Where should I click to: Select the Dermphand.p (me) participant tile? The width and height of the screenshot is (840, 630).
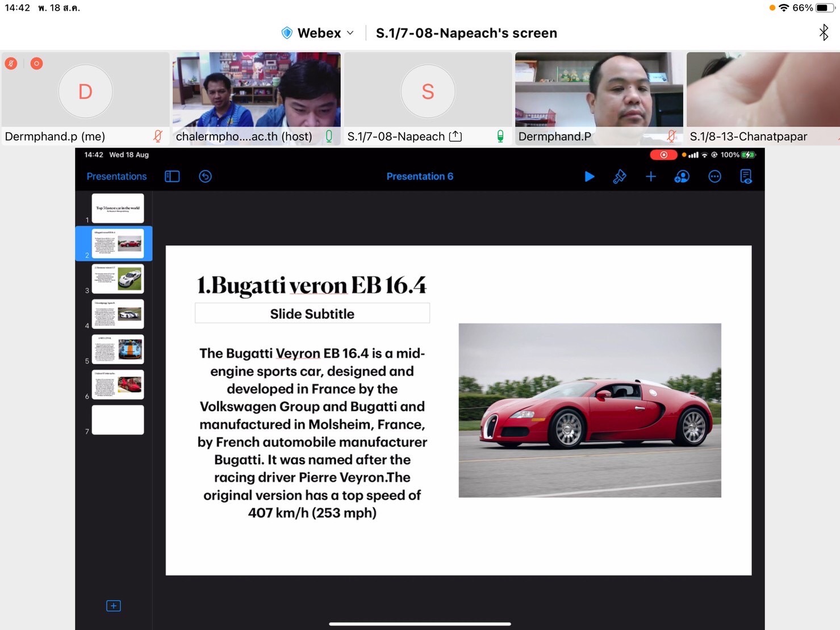click(x=86, y=98)
